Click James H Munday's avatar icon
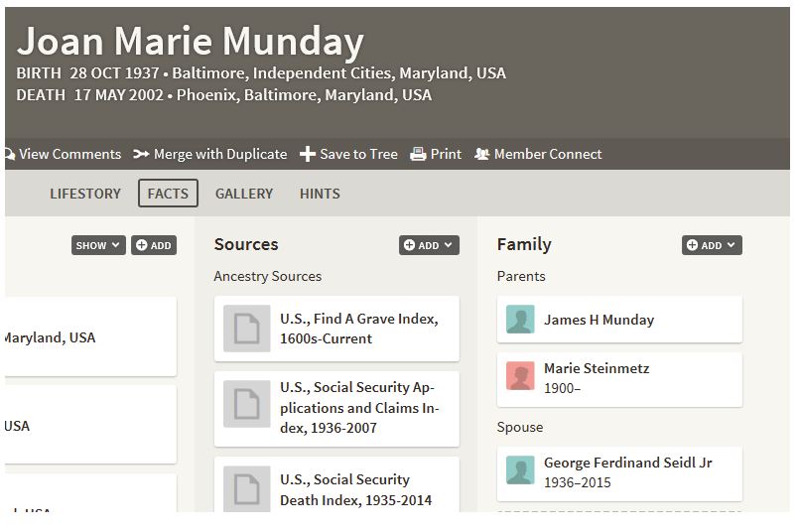Image resolution: width=799 pixels, height=532 pixels. [520, 320]
